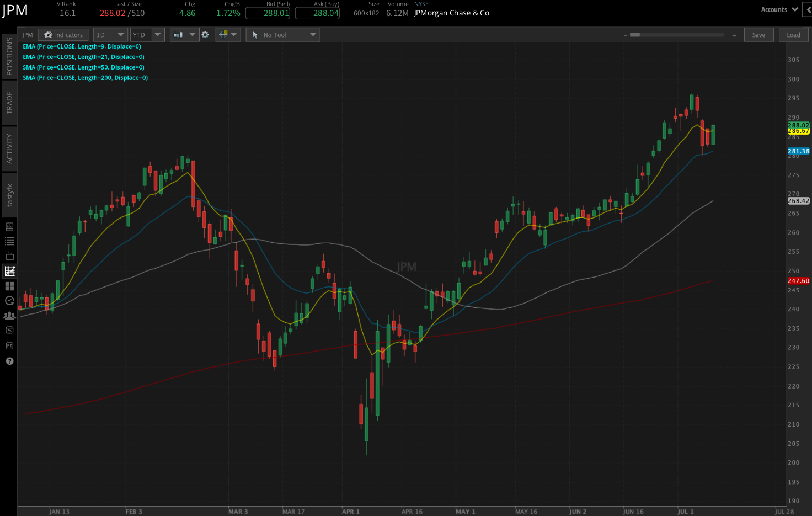Open chart settings gear

coord(205,35)
